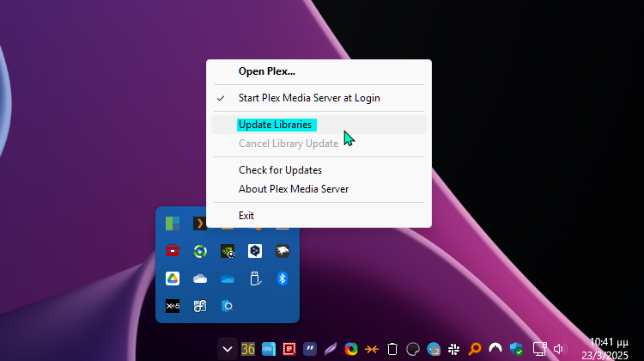Screen dimensions: 644x361
Task: Click the red pixel square taskbar icon
Action: click(x=289, y=349)
